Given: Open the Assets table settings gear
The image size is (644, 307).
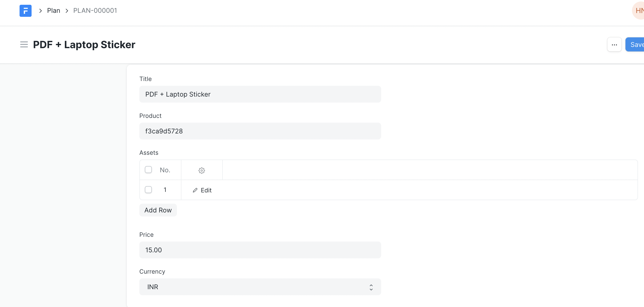Looking at the screenshot, I should (x=202, y=170).
